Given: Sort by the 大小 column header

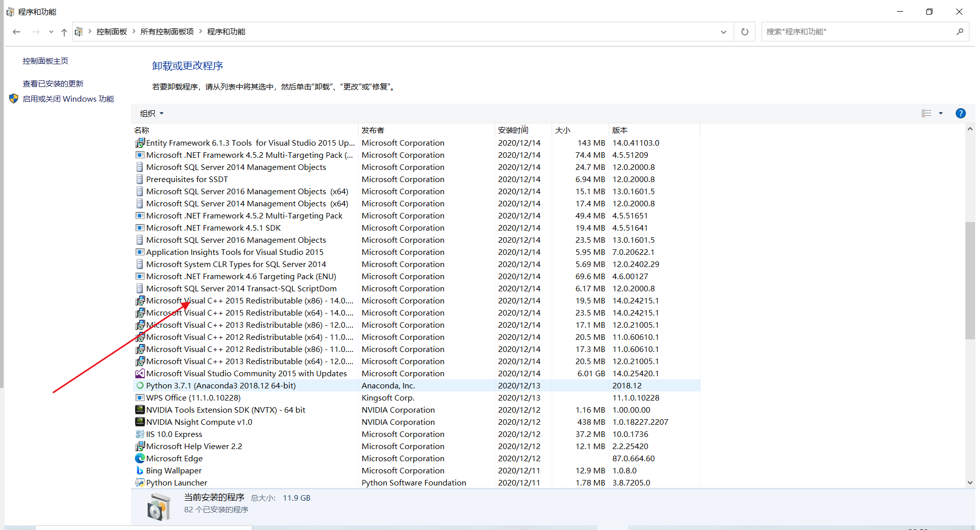Looking at the screenshot, I should (x=580, y=130).
